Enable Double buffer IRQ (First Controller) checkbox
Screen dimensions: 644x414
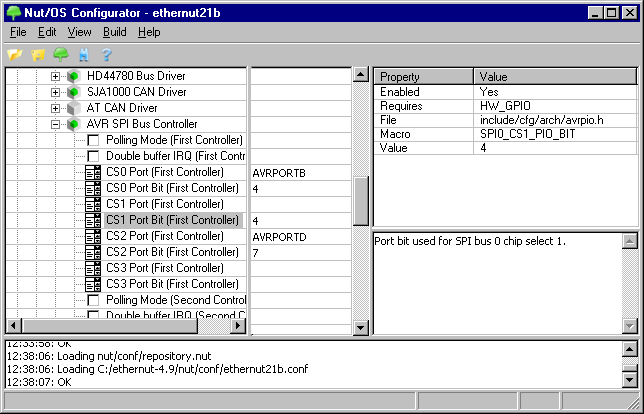point(93,156)
